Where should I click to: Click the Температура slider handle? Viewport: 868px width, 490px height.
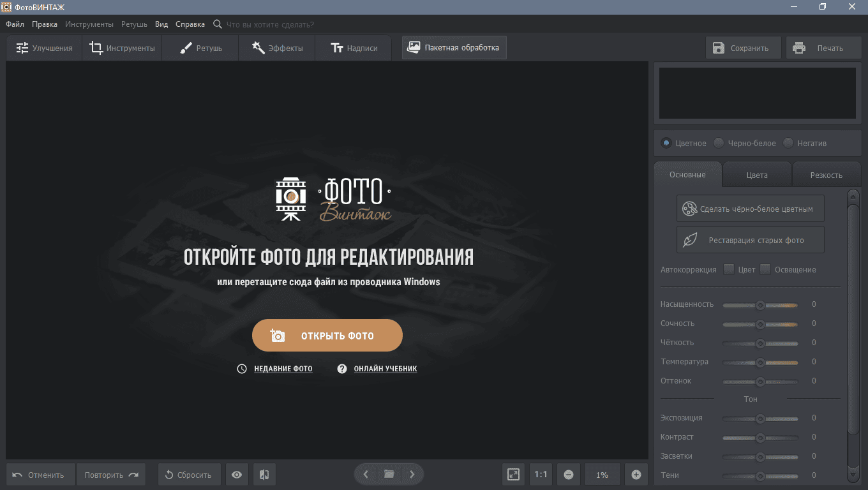(x=760, y=362)
